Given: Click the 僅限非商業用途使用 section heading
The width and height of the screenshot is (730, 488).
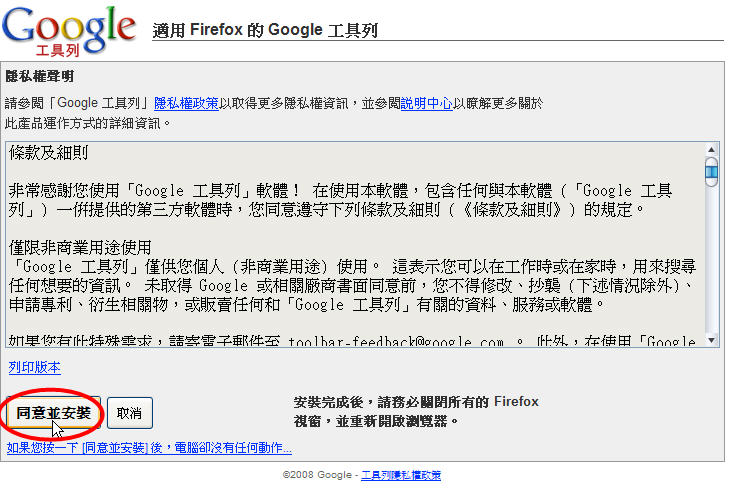Looking at the screenshot, I should [80, 247].
